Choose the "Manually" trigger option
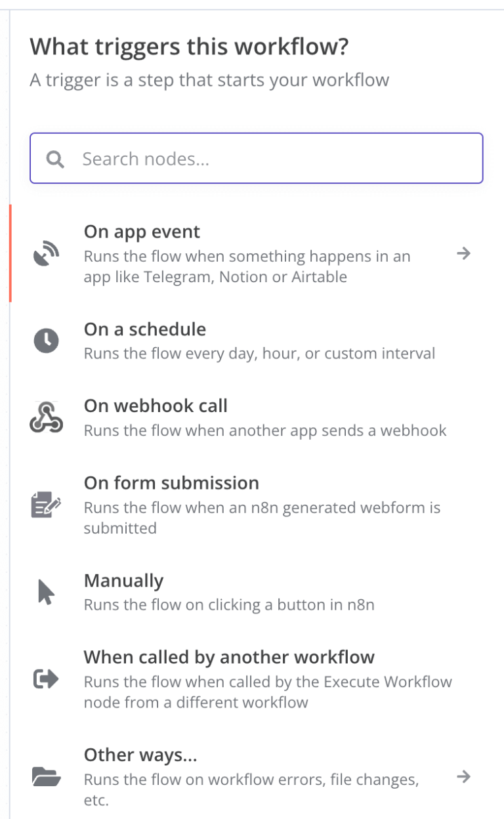504x819 pixels. (x=123, y=581)
